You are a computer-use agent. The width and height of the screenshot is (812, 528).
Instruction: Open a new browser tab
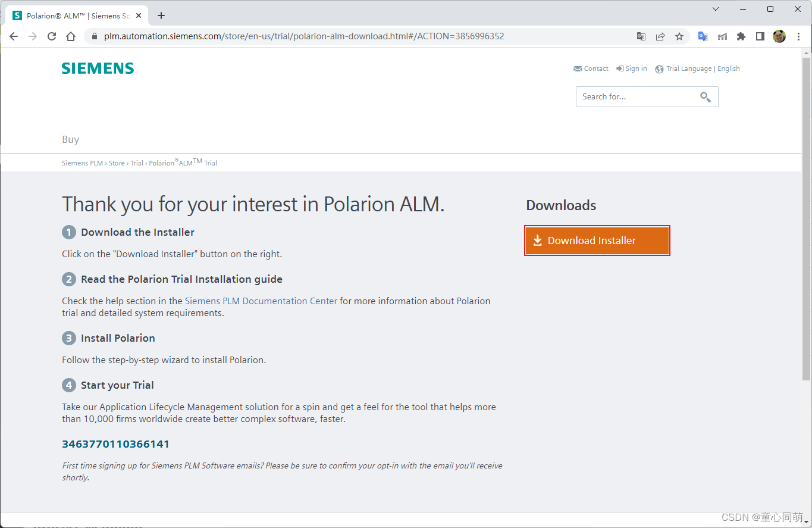161,15
